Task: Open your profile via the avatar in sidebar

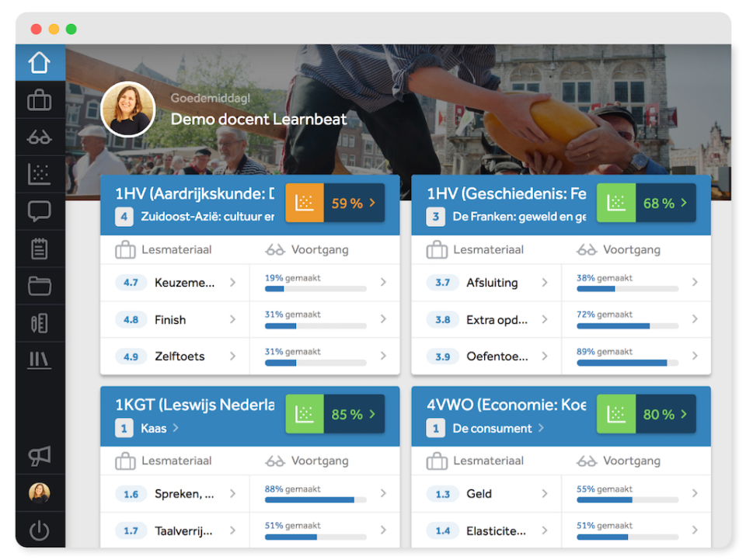Action: [40, 492]
